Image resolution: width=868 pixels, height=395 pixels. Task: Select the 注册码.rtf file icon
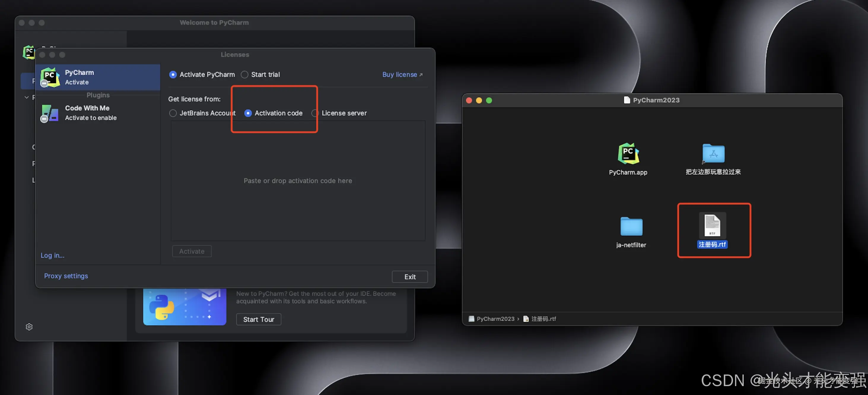712,225
